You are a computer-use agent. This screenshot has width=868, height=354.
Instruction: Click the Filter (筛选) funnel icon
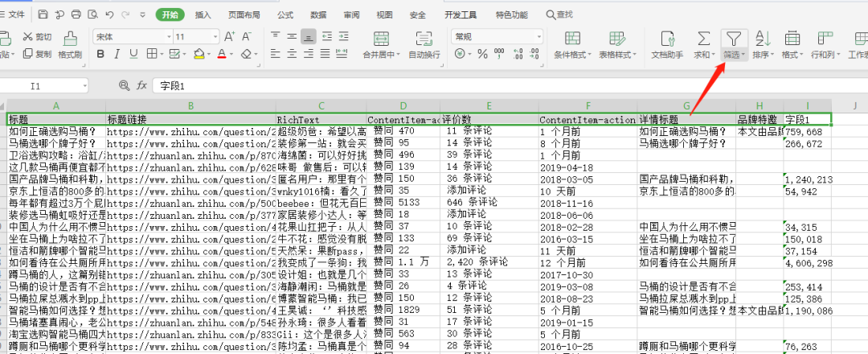click(x=734, y=39)
